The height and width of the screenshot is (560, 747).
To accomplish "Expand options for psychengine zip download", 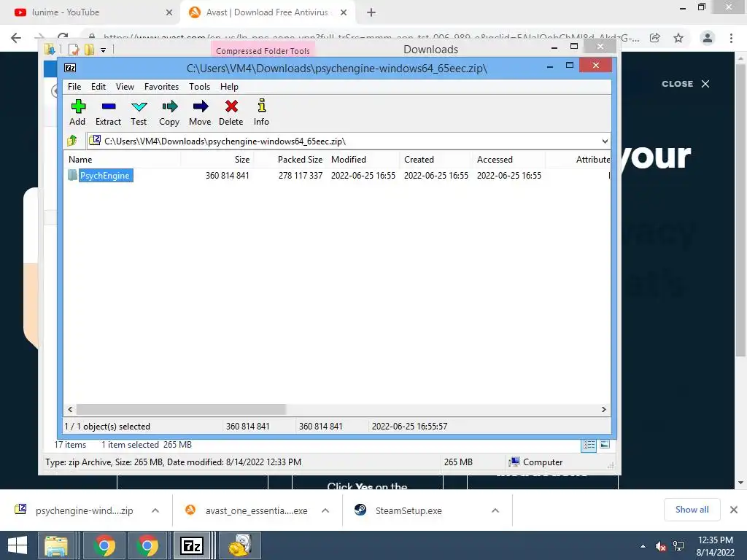I will pos(155,510).
